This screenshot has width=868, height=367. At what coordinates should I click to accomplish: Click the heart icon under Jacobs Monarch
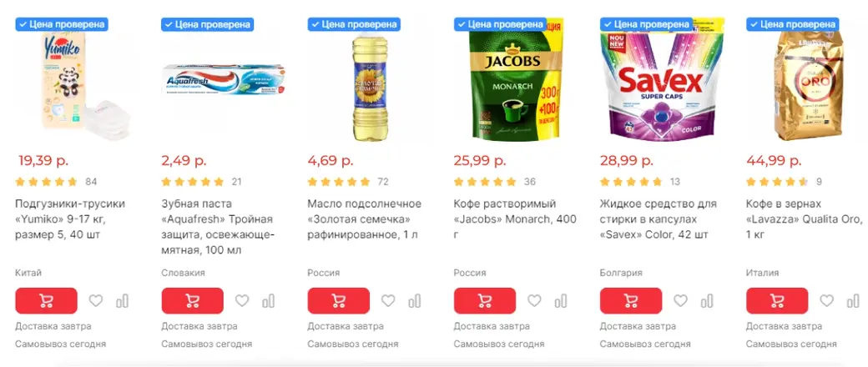pos(534,300)
